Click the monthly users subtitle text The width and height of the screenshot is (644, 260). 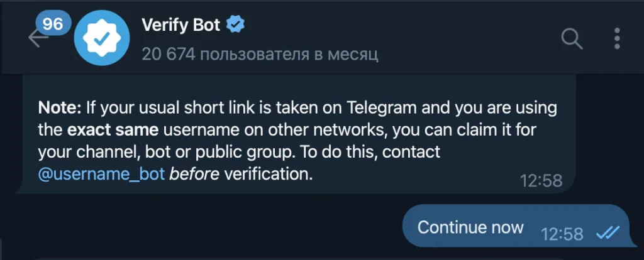pyautogui.click(x=260, y=55)
